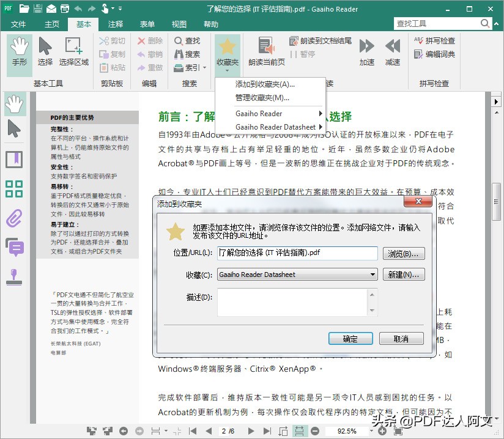Image resolution: width=504 pixels, height=439 pixels.
Task: Select the 选择区域 tool
Action: (x=74, y=51)
